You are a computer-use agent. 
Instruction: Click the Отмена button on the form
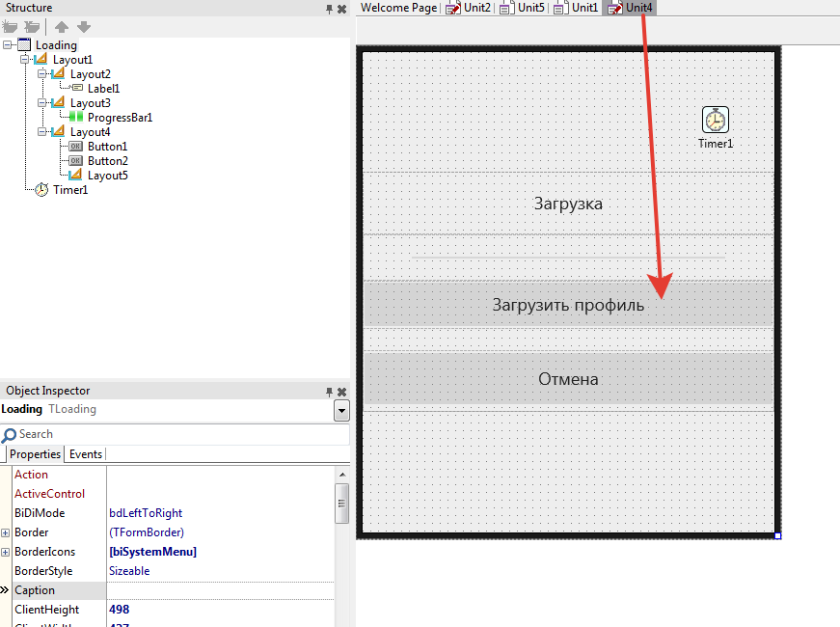point(568,379)
